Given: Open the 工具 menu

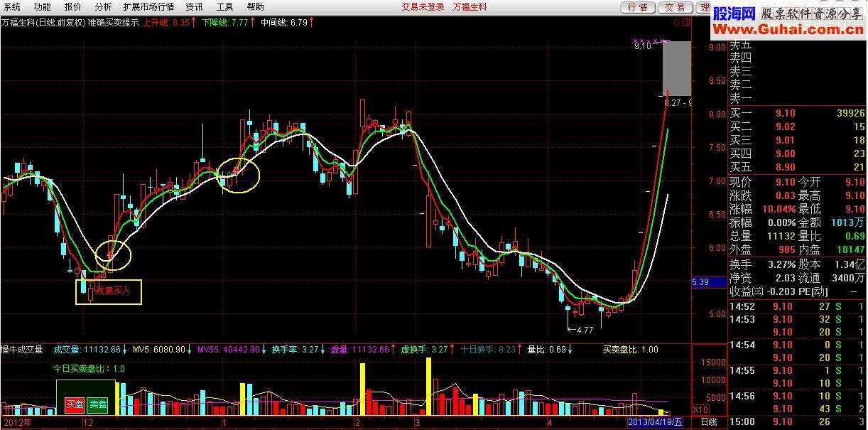Looking at the screenshot, I should pos(224,7).
